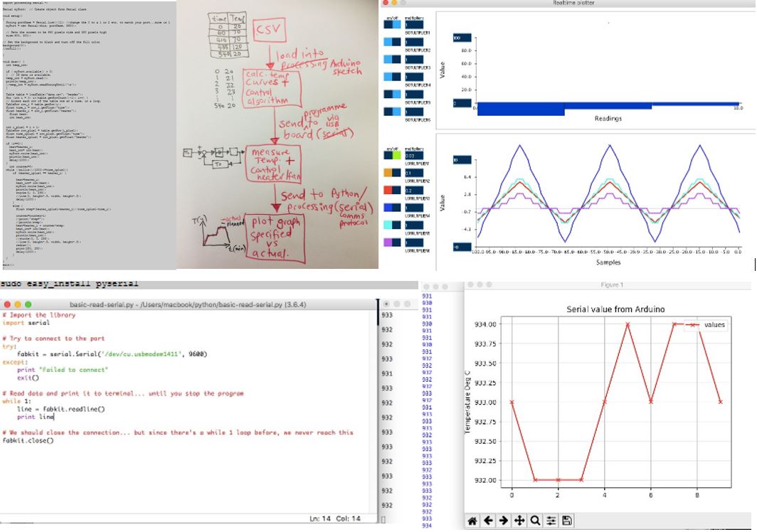757x532 pixels.
Task: Toggle the red line graph on/off switch
Action: (392, 190)
